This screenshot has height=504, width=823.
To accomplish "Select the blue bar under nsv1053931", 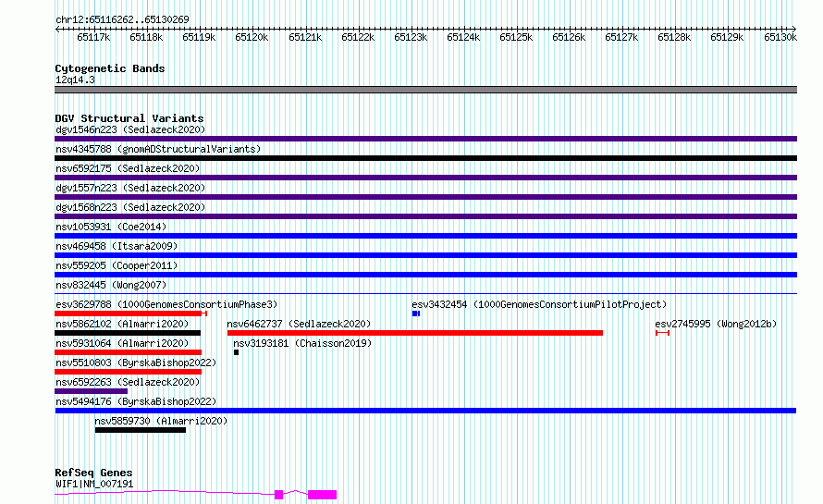I will [x=425, y=236].
